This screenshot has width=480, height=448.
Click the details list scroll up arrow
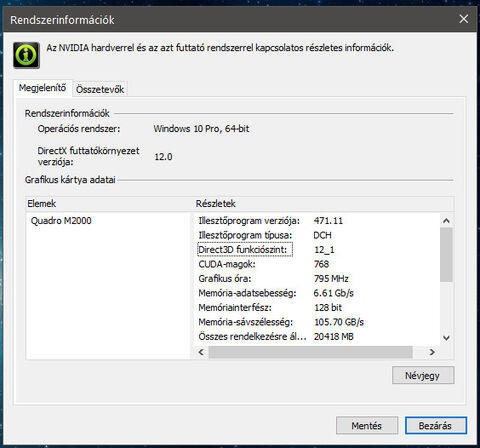446,221
